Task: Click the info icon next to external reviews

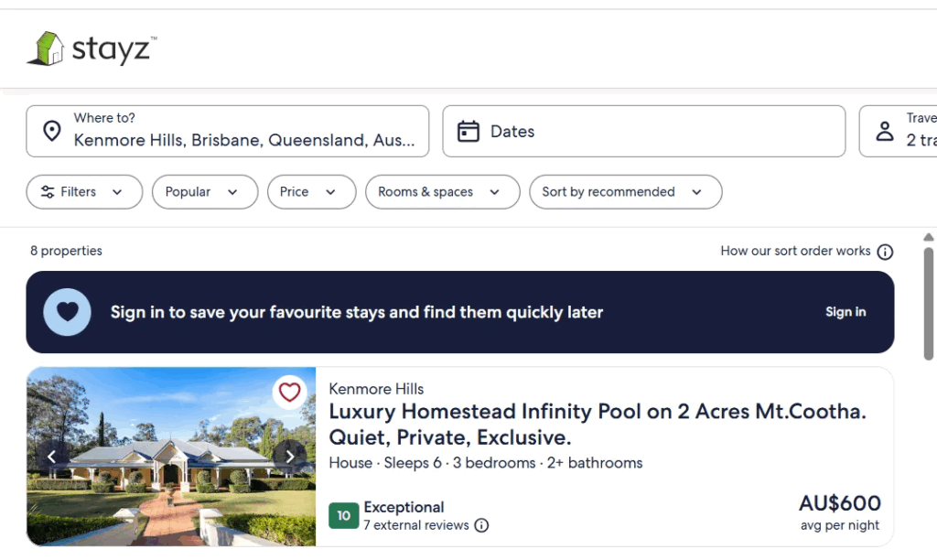Action: 481,525
